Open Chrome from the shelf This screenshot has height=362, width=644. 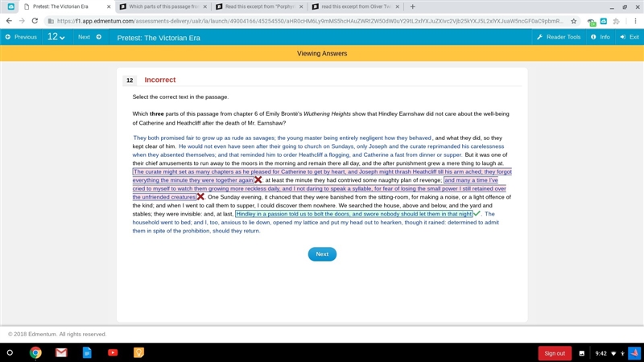[35, 352]
